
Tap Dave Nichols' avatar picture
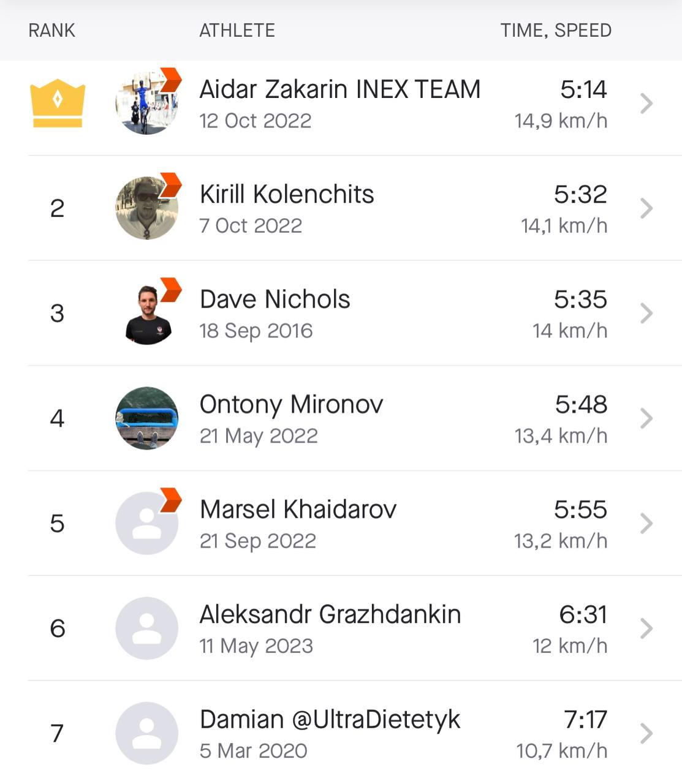146,314
